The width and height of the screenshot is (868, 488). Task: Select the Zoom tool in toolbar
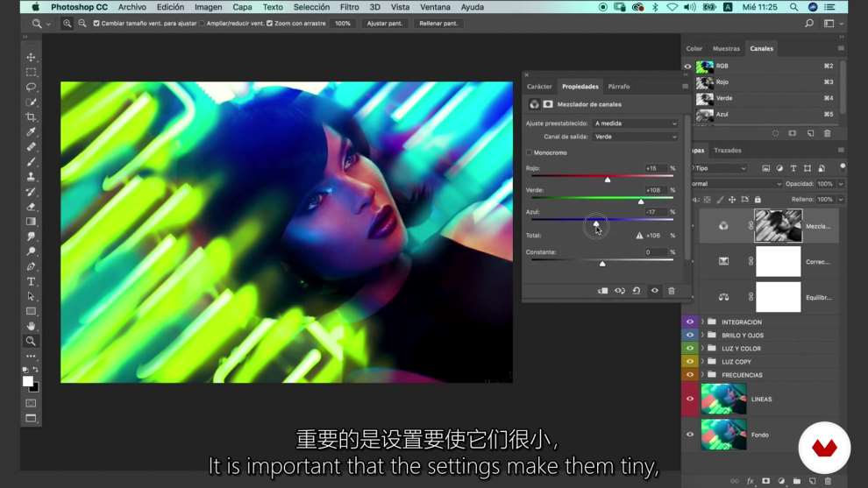31,341
